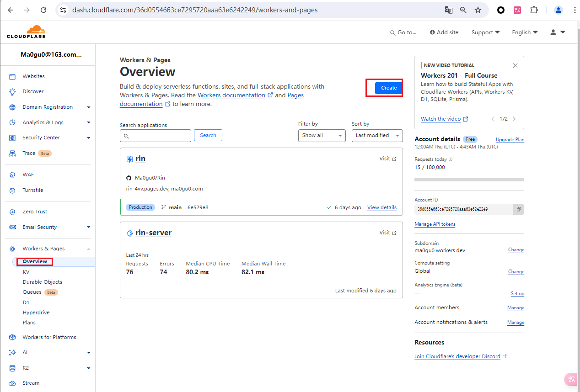This screenshot has width=580, height=392.
Task: Open the browser zoom magnifier icon
Action: click(463, 10)
